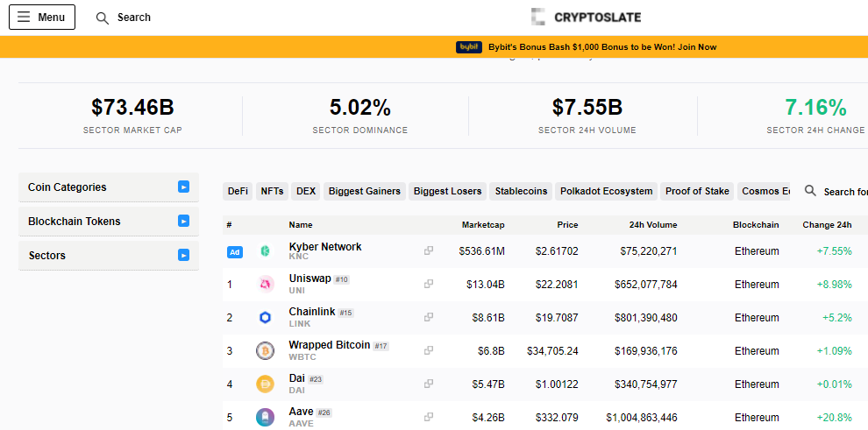Select the DeFi filter tag
This screenshot has width=868, height=430.
coord(238,191)
